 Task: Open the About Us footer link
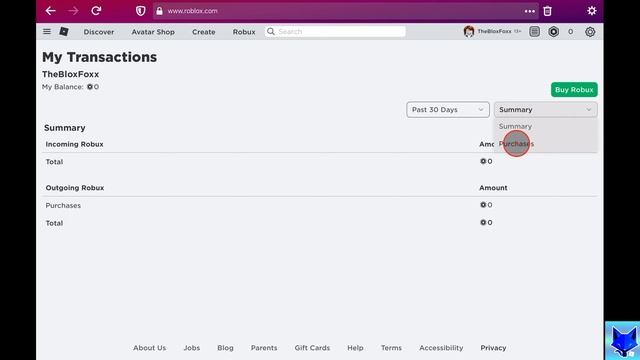click(149, 348)
